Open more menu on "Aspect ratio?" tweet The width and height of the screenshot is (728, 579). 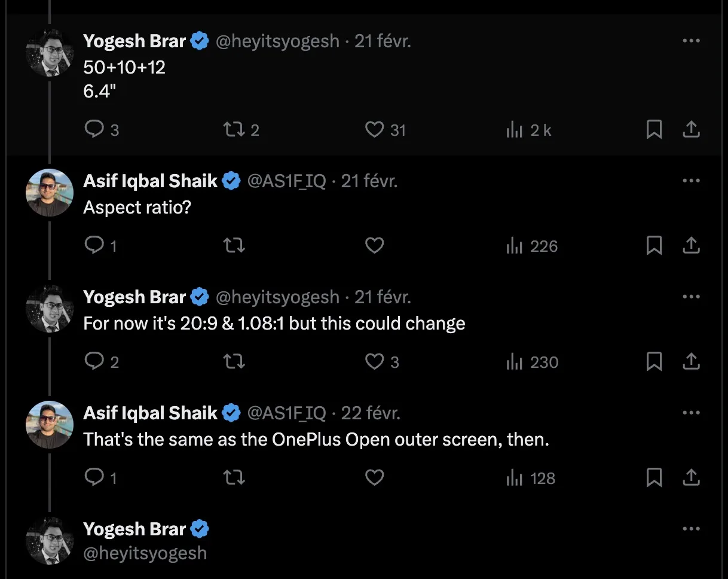click(691, 181)
